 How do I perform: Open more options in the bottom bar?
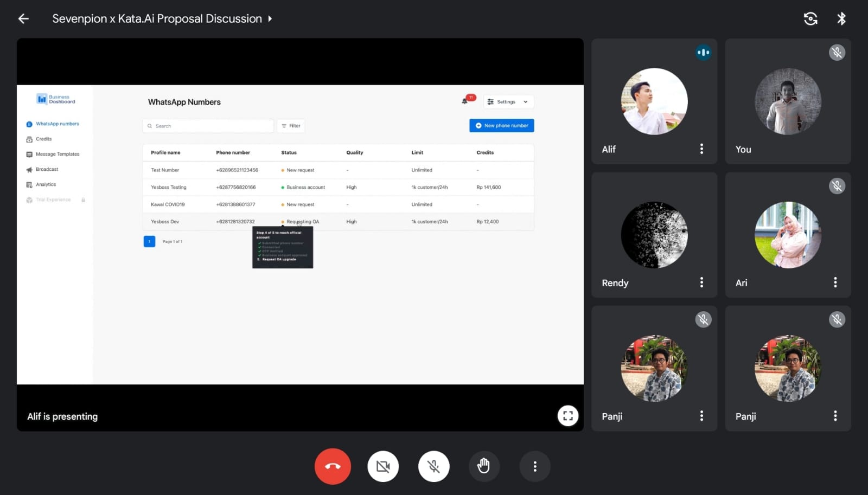(x=535, y=466)
